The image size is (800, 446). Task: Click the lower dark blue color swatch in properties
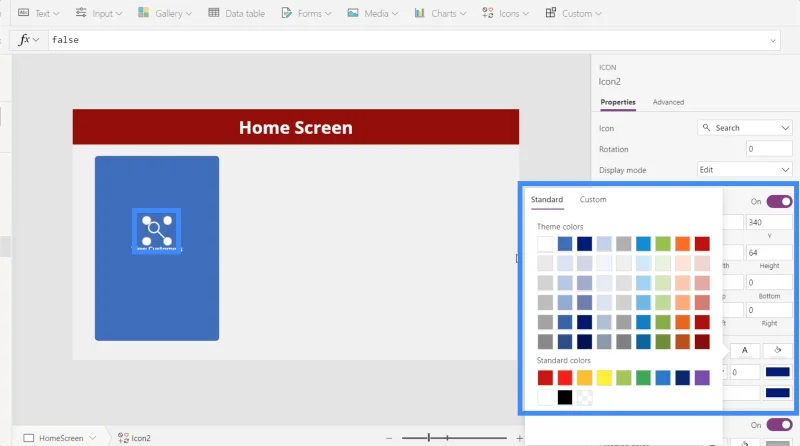coord(778,392)
